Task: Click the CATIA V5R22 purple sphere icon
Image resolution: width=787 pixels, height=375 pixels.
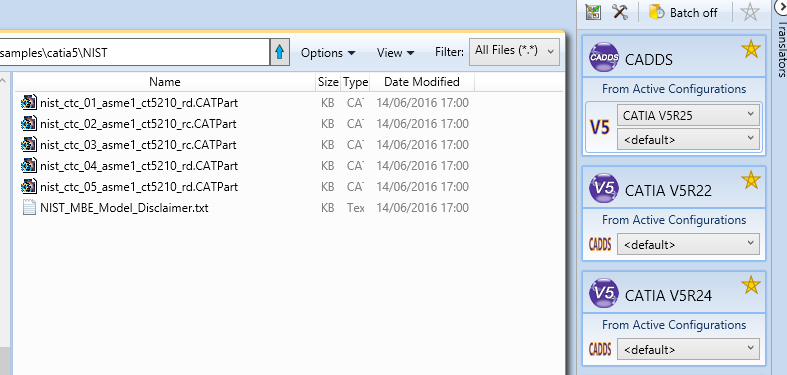Action: (604, 188)
